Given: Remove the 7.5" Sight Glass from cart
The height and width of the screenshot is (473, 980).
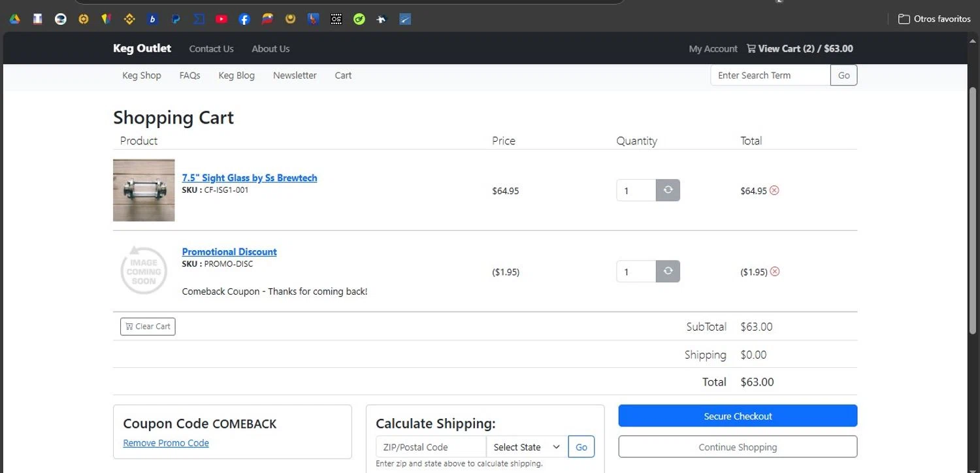Looking at the screenshot, I should click(774, 190).
